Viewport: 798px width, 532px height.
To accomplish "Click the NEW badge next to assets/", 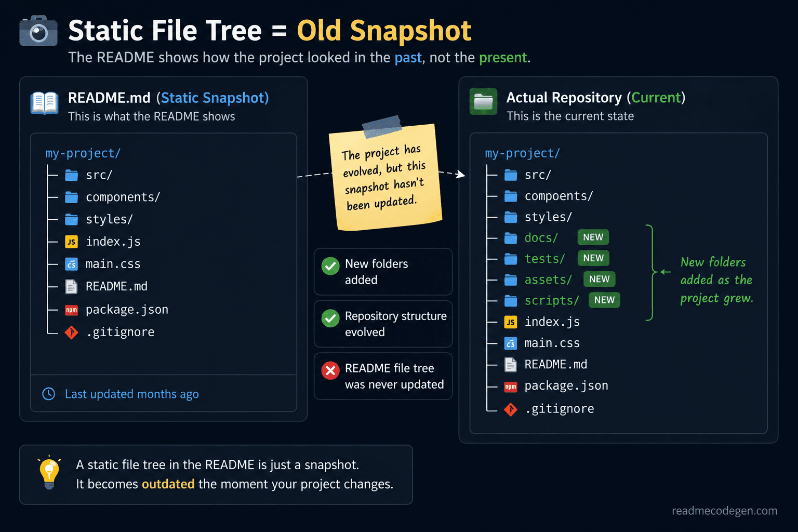I will point(600,279).
